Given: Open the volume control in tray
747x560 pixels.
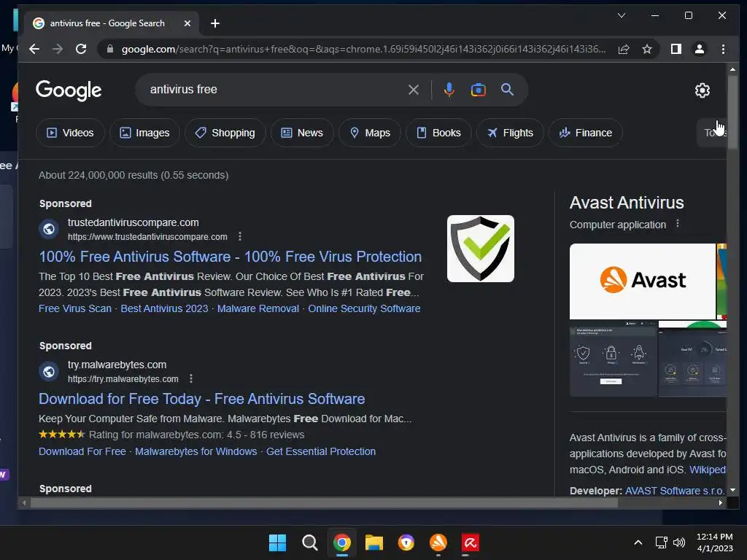Looking at the screenshot, I should (x=679, y=542).
